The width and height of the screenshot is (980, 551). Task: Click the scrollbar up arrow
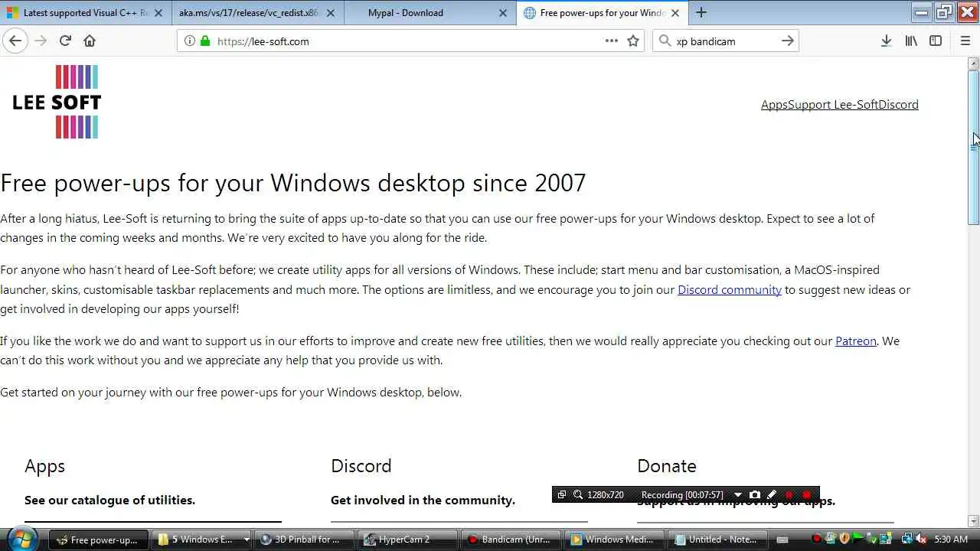click(x=973, y=63)
